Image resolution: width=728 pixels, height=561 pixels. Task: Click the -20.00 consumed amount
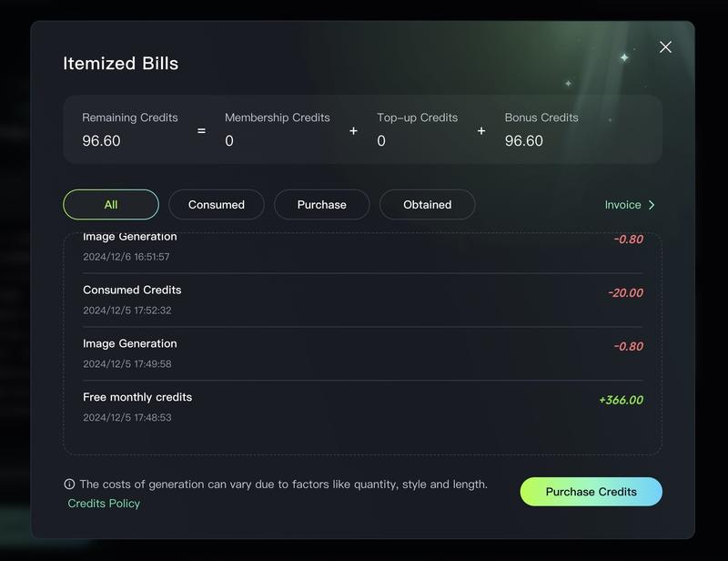pyautogui.click(x=625, y=293)
